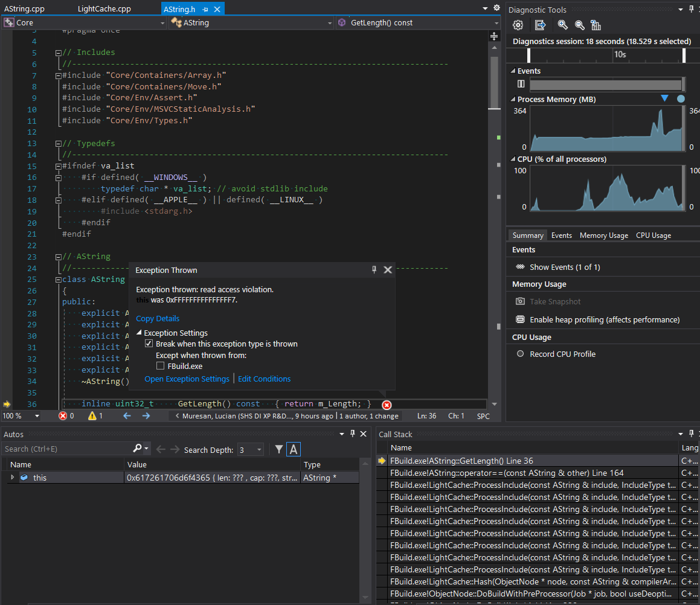Open Exception Settings via the link
This screenshot has height=605, width=700.
coord(187,379)
